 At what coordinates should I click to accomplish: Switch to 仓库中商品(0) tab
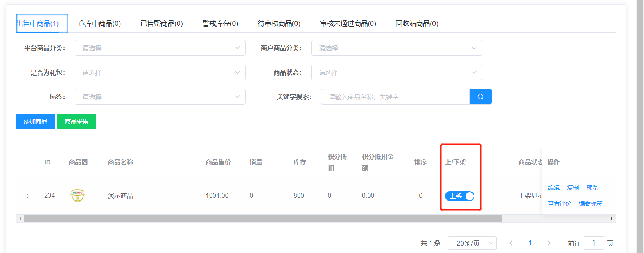99,23
